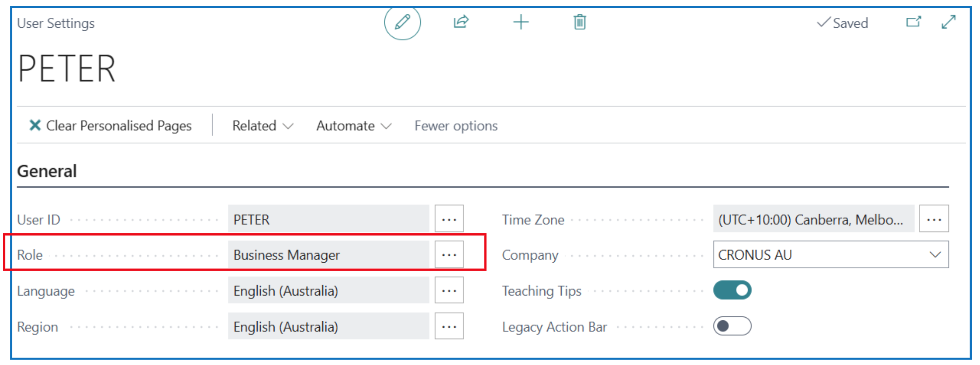The image size is (980, 365).
Task: Open Role lookup ellipsis button
Action: [449, 254]
